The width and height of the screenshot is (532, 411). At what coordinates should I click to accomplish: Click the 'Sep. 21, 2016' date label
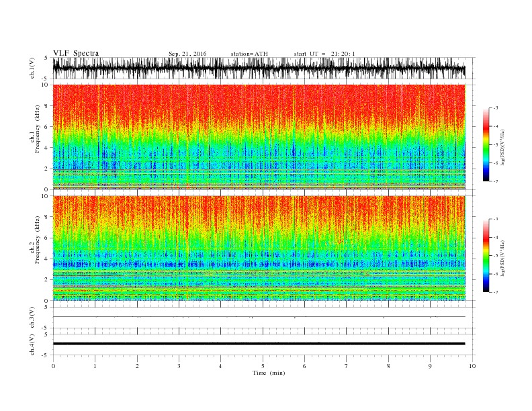click(187, 54)
